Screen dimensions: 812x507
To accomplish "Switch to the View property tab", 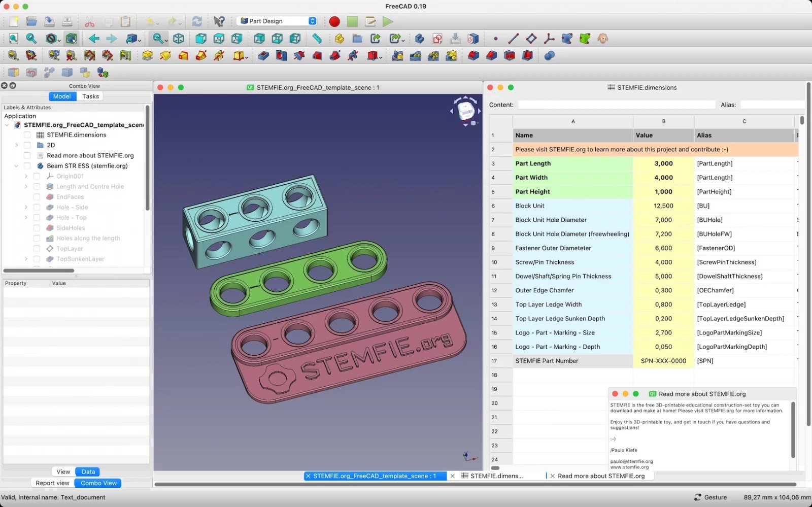I will tap(63, 472).
